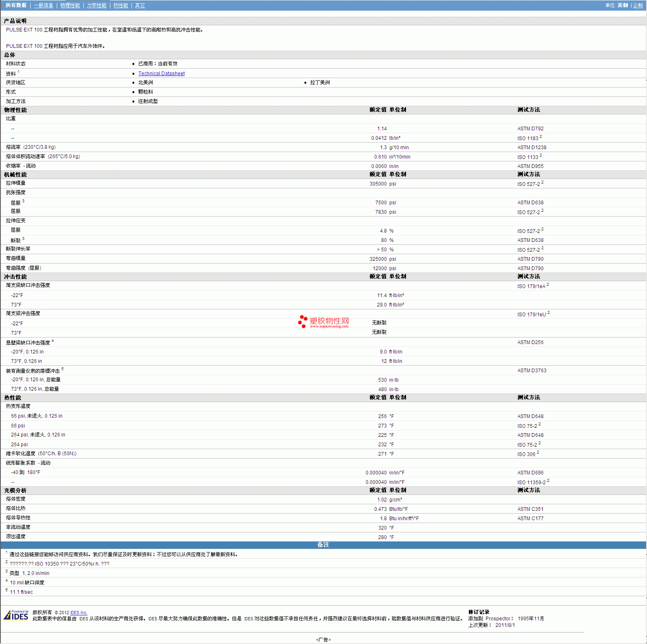Click the 悬壁梁缺口冲击强度 row label

pyautogui.click(x=29, y=342)
